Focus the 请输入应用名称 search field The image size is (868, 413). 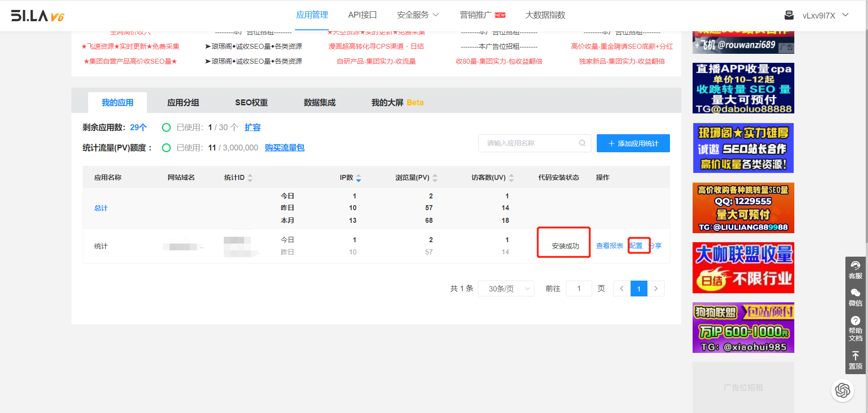[x=529, y=143]
